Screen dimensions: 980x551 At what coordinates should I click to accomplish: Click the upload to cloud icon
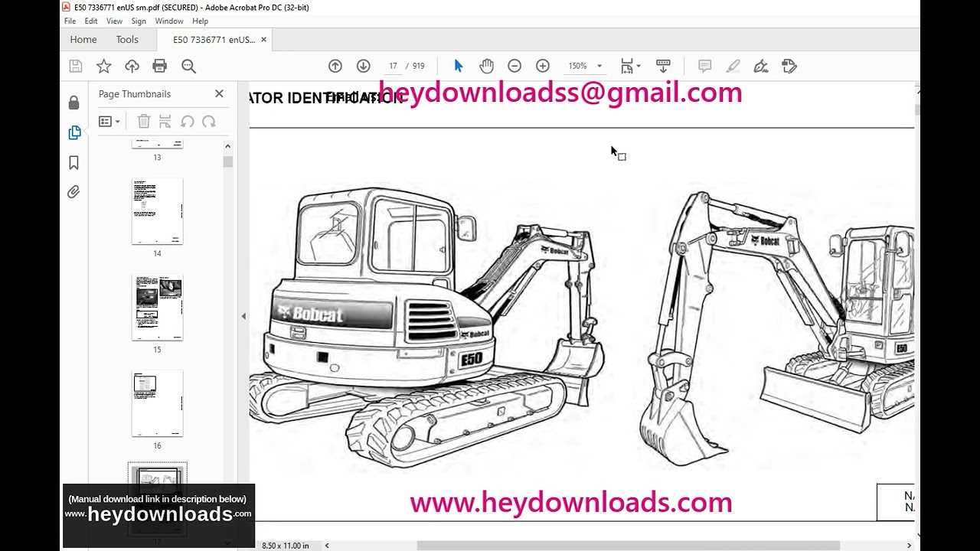(132, 66)
